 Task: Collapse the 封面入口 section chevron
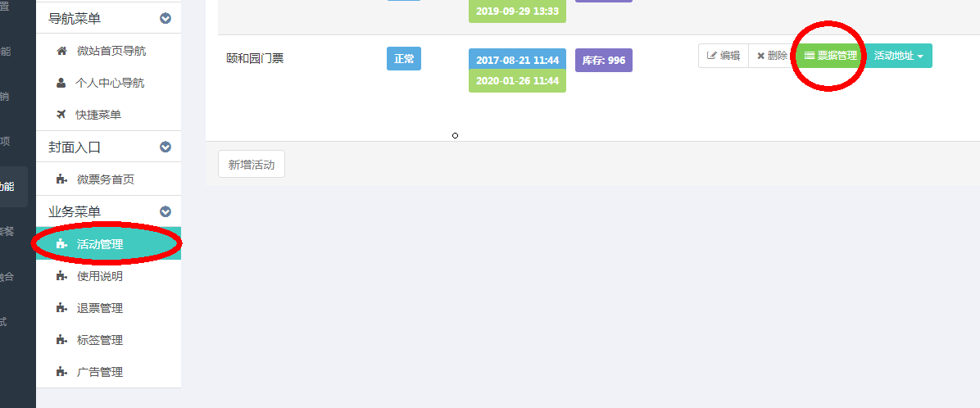(165, 147)
